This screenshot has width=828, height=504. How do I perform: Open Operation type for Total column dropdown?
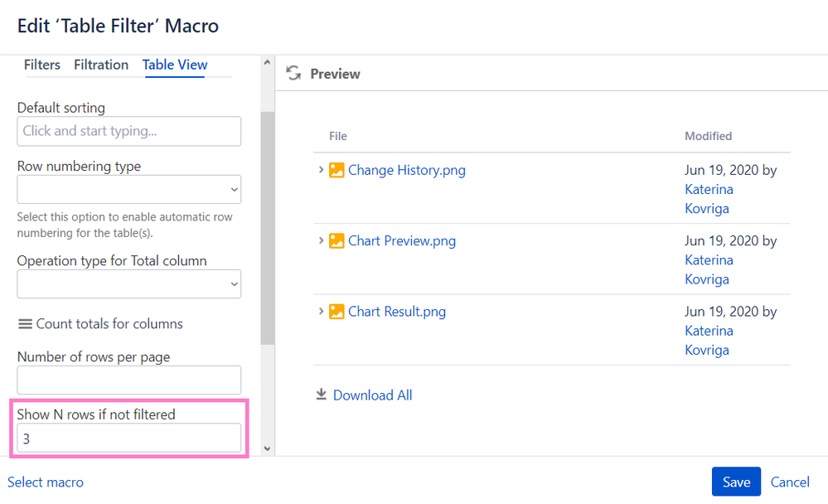click(x=128, y=283)
